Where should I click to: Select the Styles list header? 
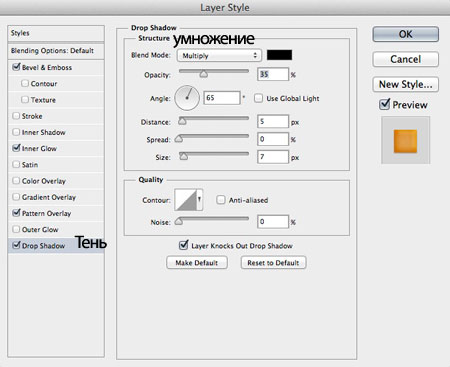[56, 33]
